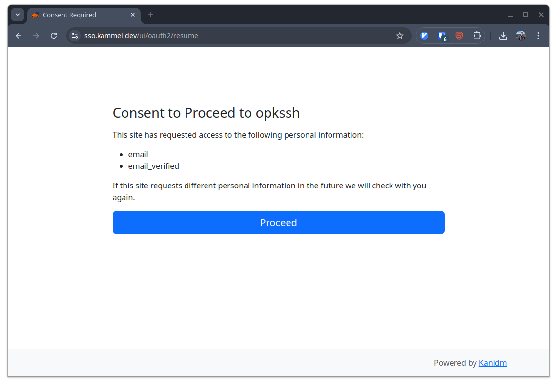This screenshot has width=557, height=392.
Task: Click the 'requested access' information sentence
Action: pyautogui.click(x=238, y=135)
